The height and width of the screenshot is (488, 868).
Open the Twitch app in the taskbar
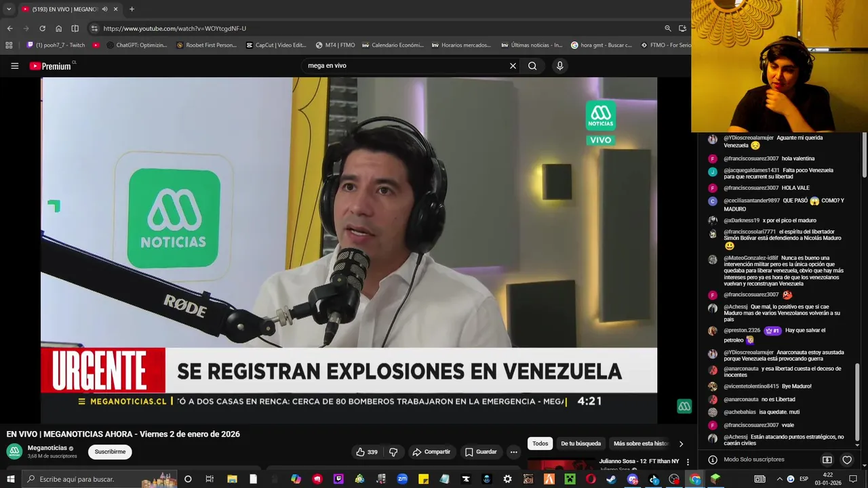(x=338, y=479)
